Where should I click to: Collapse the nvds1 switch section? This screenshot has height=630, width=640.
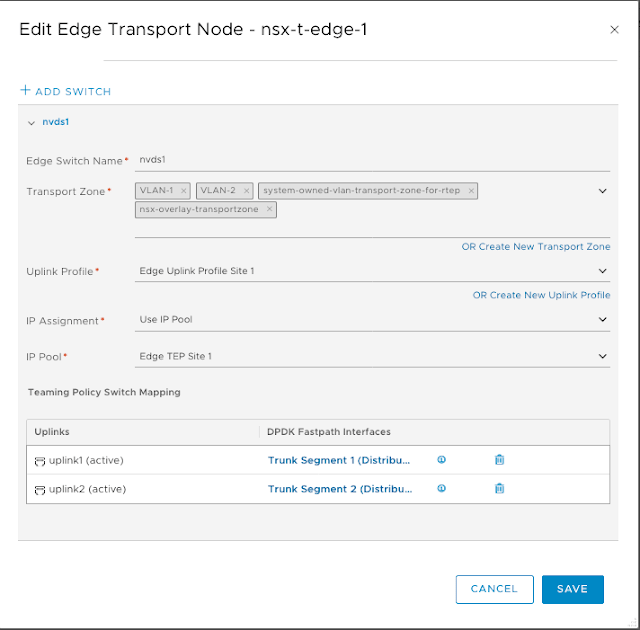31,123
